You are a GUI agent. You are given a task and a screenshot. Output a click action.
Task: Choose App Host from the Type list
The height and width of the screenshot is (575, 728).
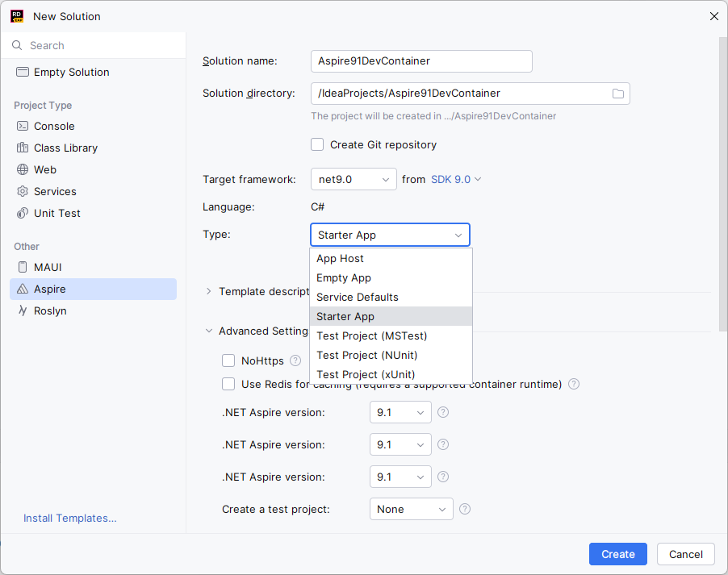[340, 259]
